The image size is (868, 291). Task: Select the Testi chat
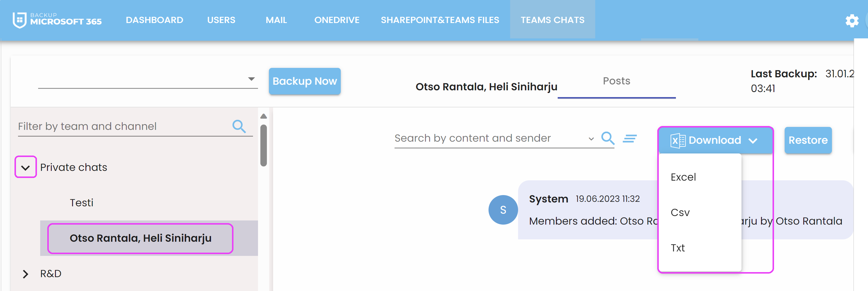pos(82,203)
